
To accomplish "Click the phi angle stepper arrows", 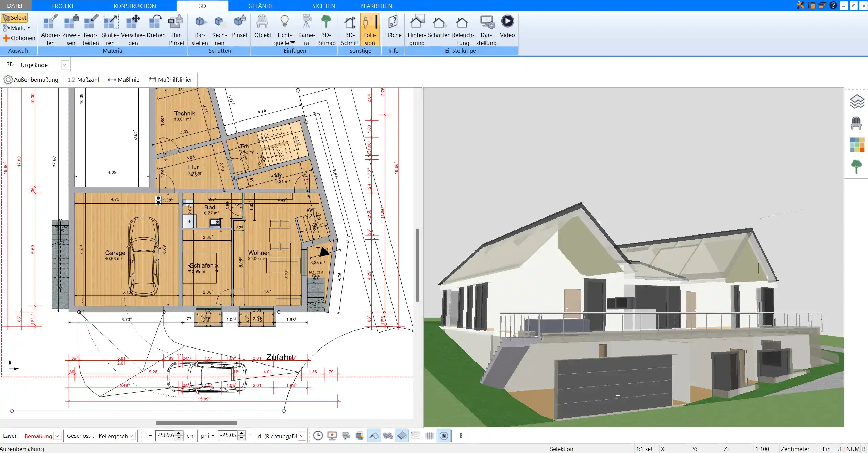I will (x=241, y=436).
